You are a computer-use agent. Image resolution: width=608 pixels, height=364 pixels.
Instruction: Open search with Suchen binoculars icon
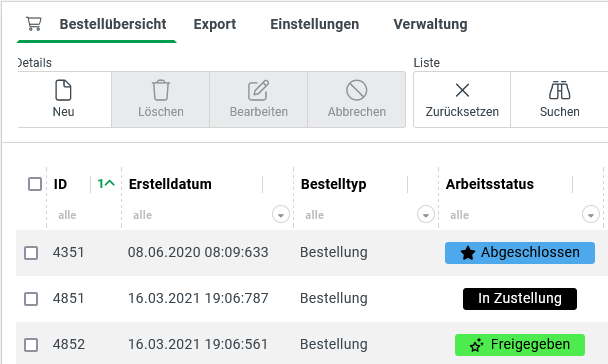tap(560, 90)
